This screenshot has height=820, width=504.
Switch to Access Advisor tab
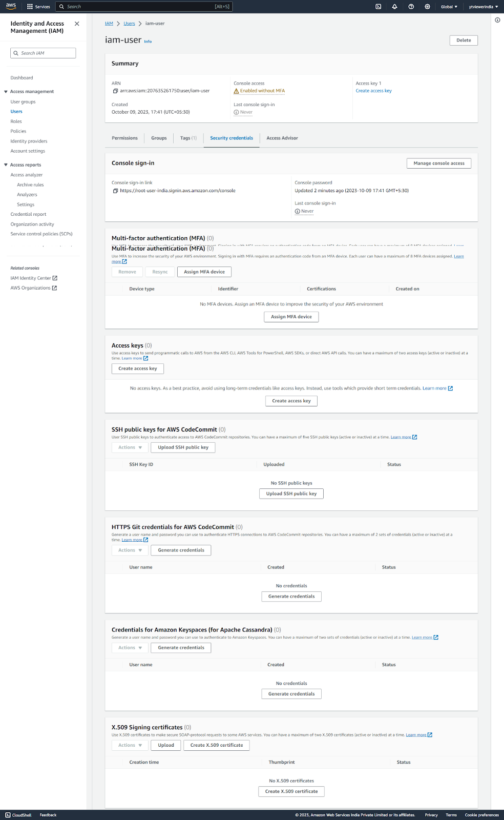282,138
